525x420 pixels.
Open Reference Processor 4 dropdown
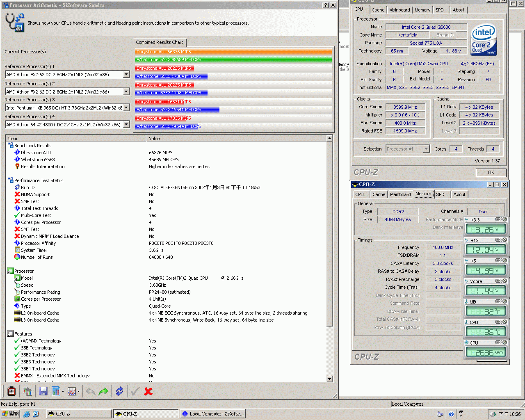(x=126, y=125)
